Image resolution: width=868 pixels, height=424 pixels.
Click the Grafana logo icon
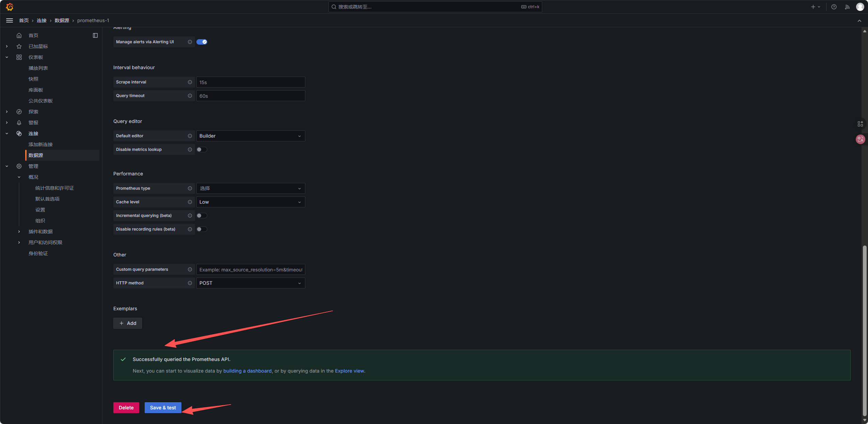[10, 7]
